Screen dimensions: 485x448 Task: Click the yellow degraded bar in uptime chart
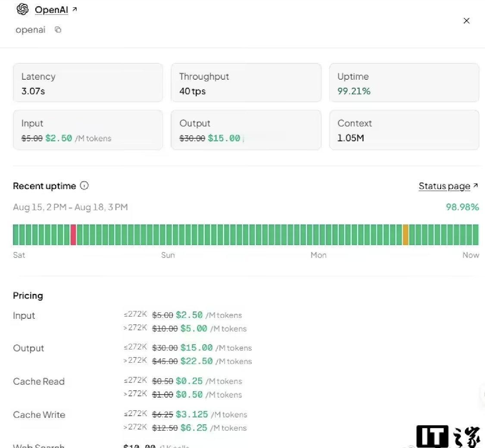(x=406, y=235)
